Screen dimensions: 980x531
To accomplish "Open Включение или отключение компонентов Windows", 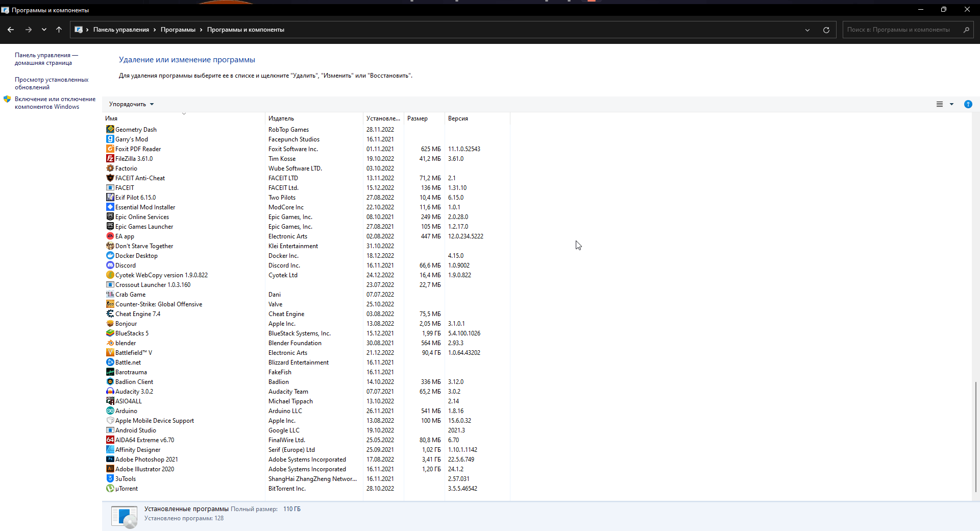I will (x=55, y=103).
